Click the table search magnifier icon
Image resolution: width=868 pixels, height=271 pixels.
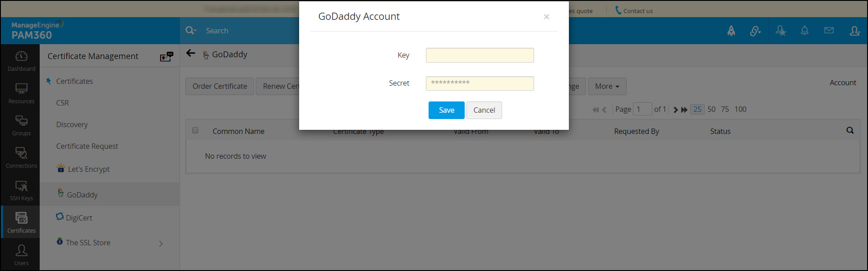tap(850, 131)
